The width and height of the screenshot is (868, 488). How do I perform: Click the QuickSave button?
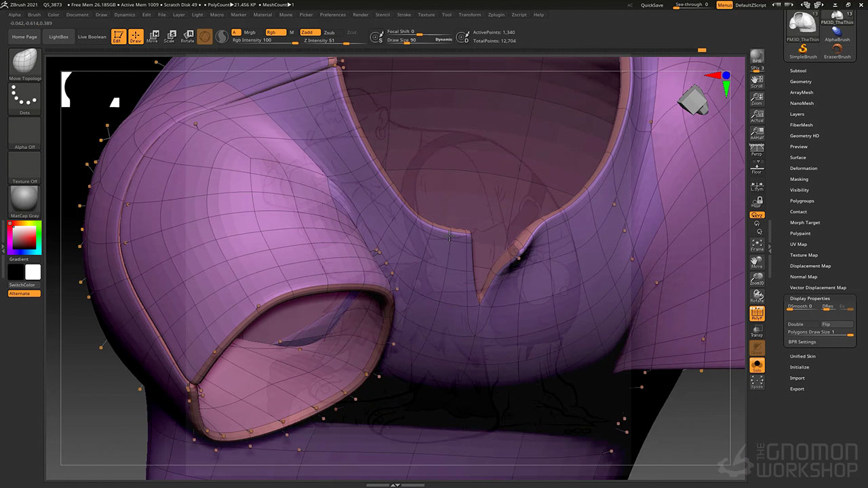click(652, 5)
